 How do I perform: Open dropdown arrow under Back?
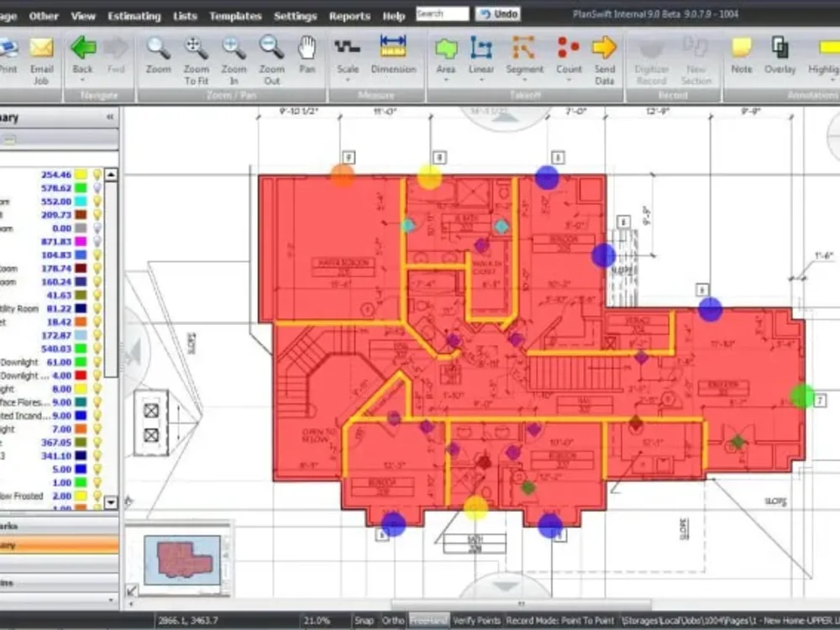(83, 81)
